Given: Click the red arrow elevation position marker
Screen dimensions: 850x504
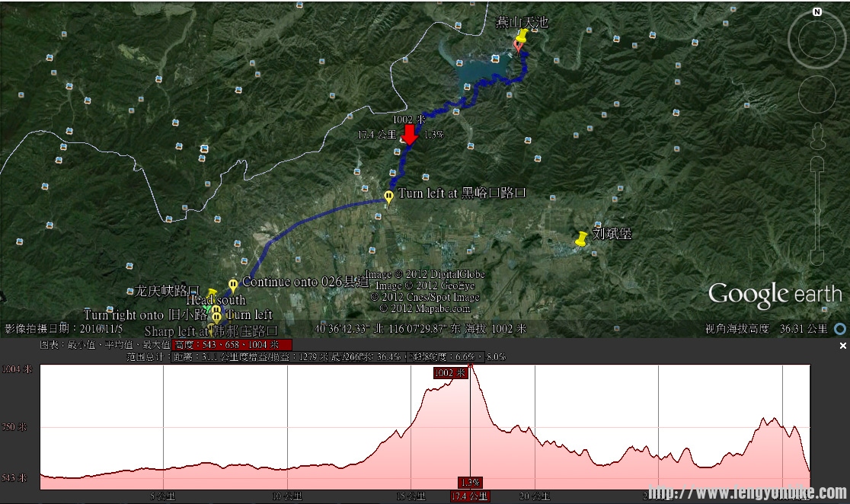Looking at the screenshot, I should point(410,135).
